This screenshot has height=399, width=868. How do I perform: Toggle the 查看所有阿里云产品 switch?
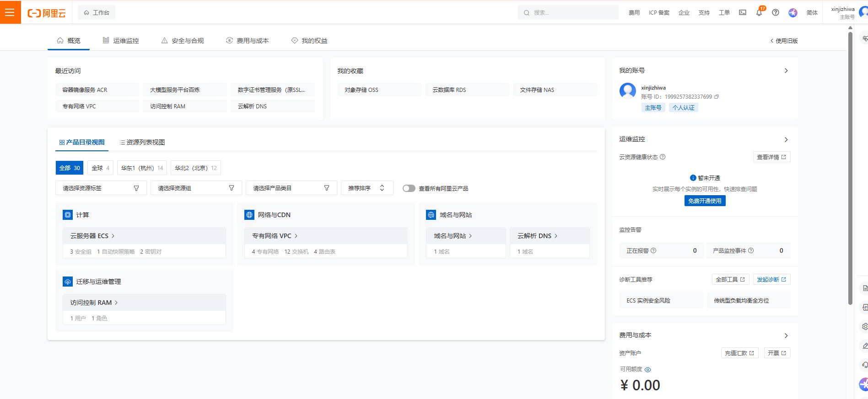[409, 188]
